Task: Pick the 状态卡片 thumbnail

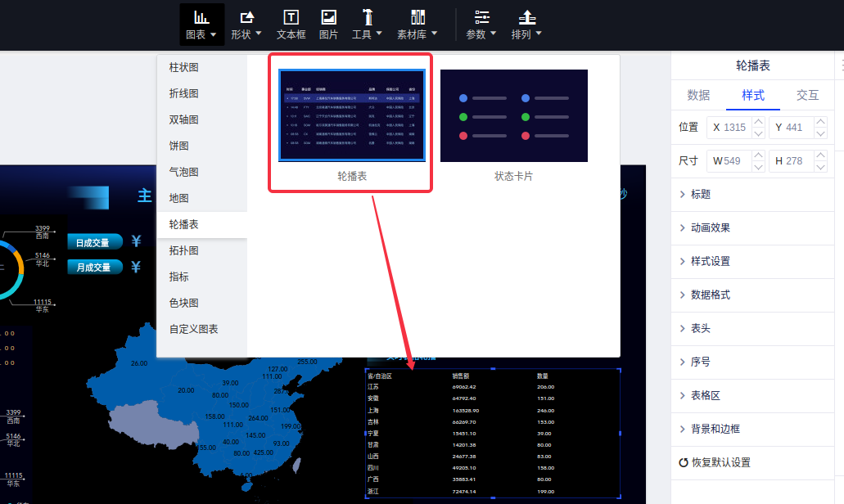Action: pos(513,117)
